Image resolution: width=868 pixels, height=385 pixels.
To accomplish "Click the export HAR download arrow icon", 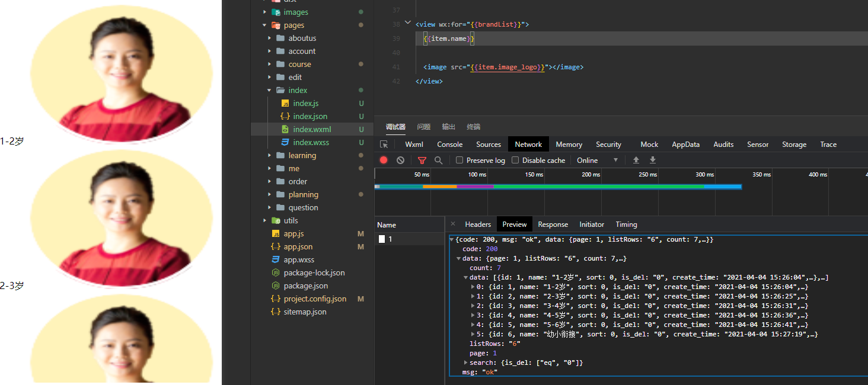I will [x=653, y=160].
